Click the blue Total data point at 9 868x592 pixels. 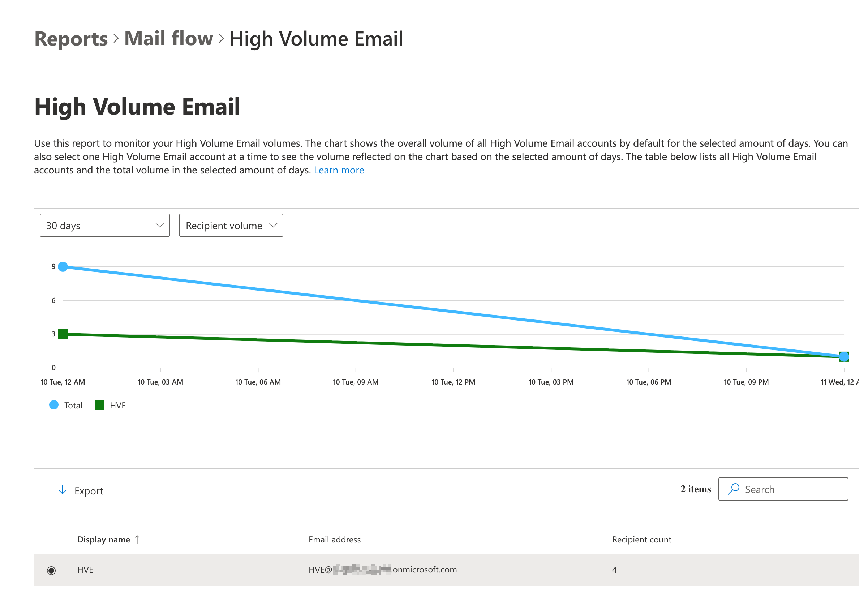coord(63,267)
